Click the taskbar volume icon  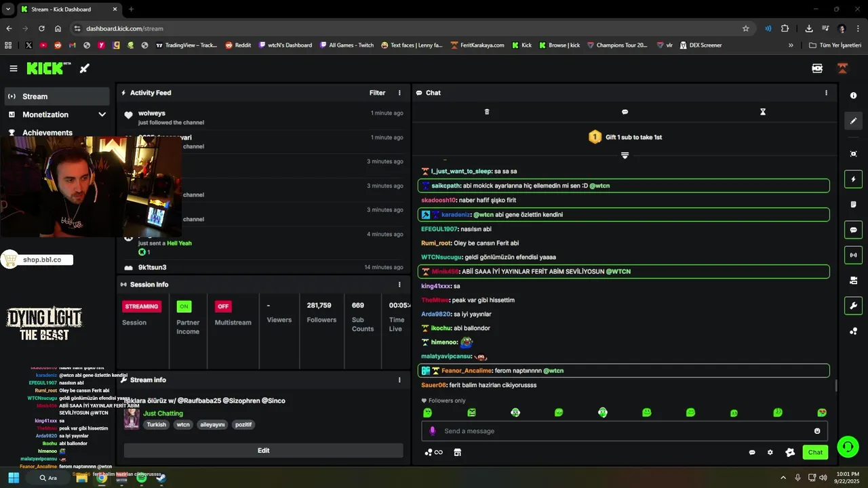pos(823,478)
